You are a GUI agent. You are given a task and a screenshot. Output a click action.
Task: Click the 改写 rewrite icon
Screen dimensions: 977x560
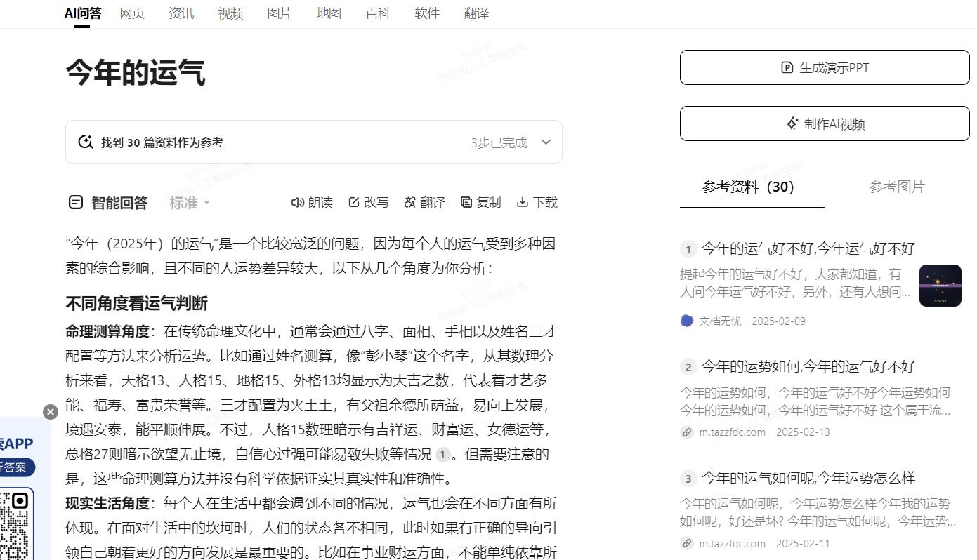pos(354,202)
